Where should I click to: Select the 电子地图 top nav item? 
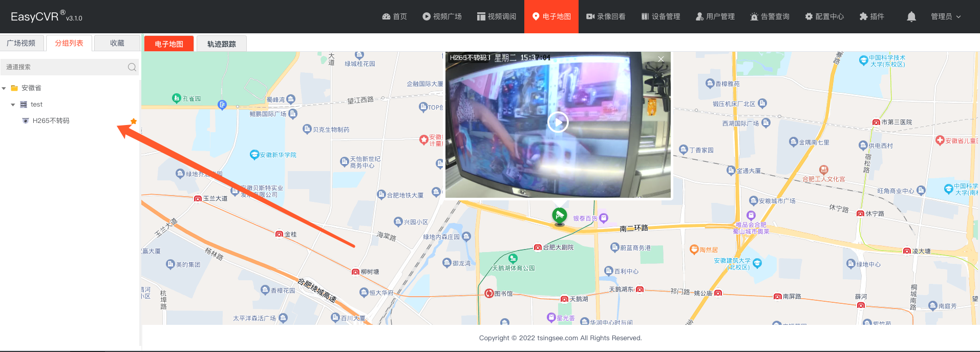[x=551, y=16]
